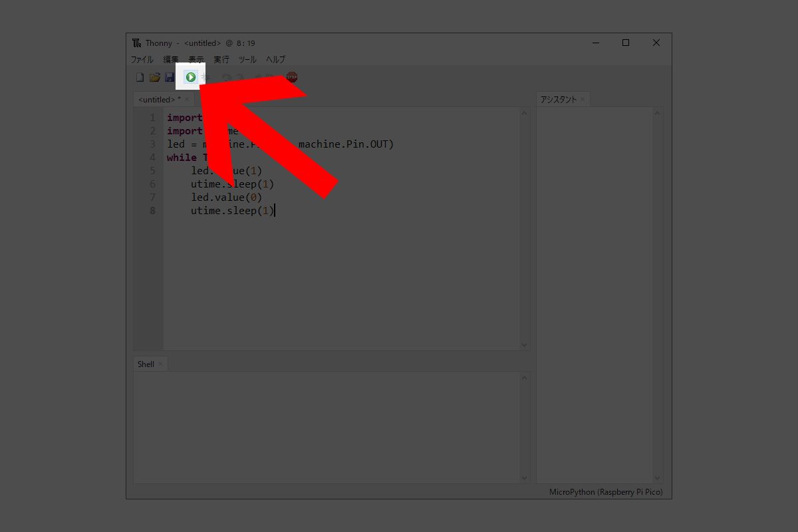Click the editor scrollbar down arrow
Image resolution: width=798 pixels, height=532 pixels.
[524, 344]
